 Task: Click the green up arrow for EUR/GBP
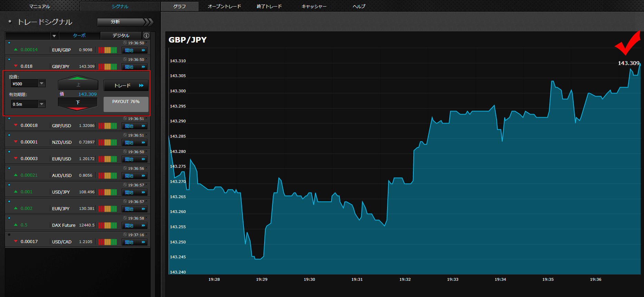pyautogui.click(x=16, y=49)
